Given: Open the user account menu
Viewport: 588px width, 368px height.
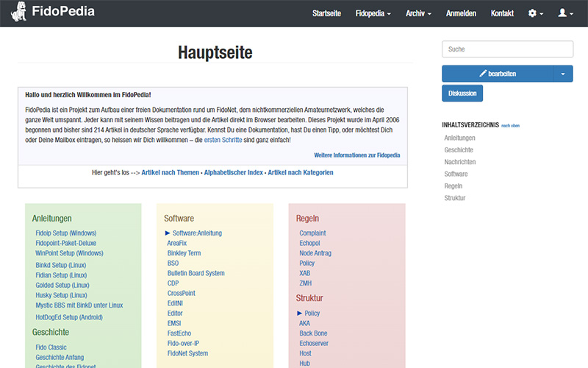Looking at the screenshot, I should [565, 13].
